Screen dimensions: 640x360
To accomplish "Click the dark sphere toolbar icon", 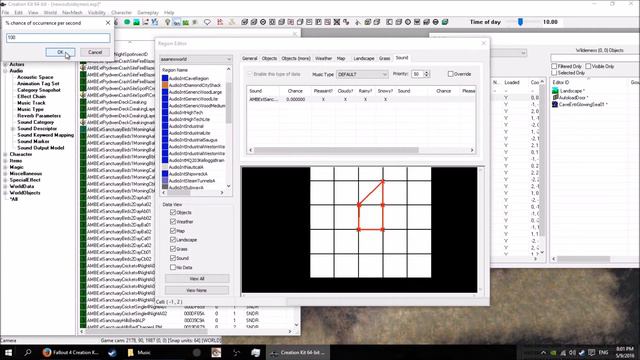I will click(436, 22).
